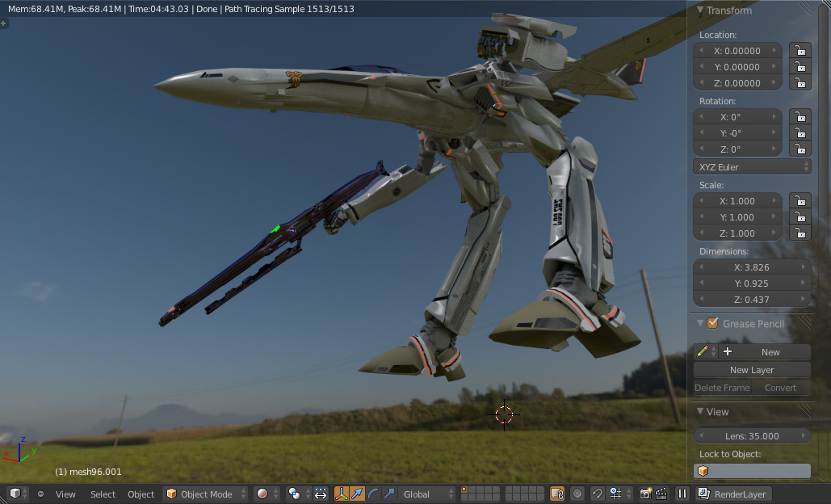Uncheck the Grease Pencil checkbox
The width and height of the screenshot is (831, 504).
713,323
